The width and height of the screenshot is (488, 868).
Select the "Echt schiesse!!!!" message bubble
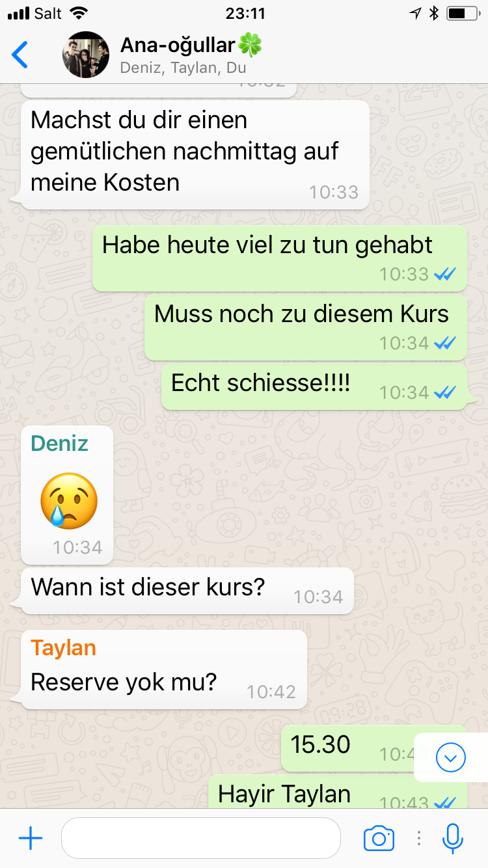[x=314, y=387]
